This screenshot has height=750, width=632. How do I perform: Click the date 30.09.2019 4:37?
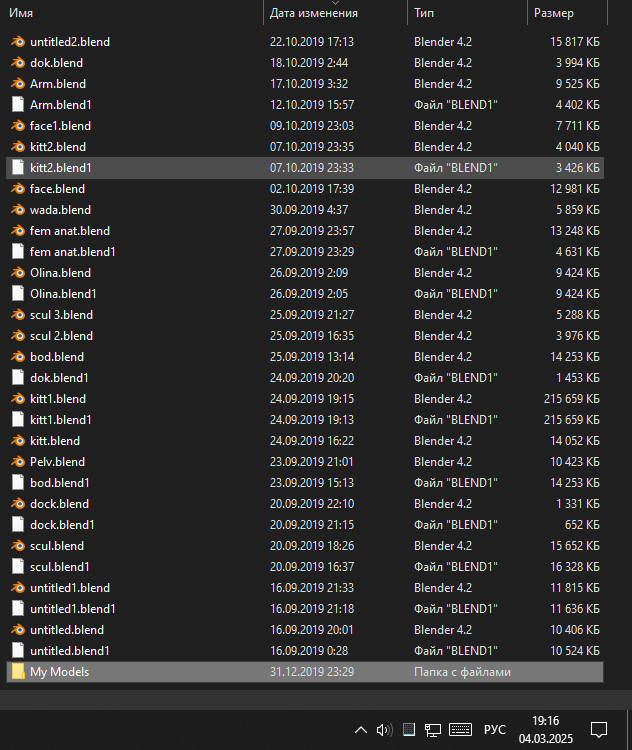309,210
